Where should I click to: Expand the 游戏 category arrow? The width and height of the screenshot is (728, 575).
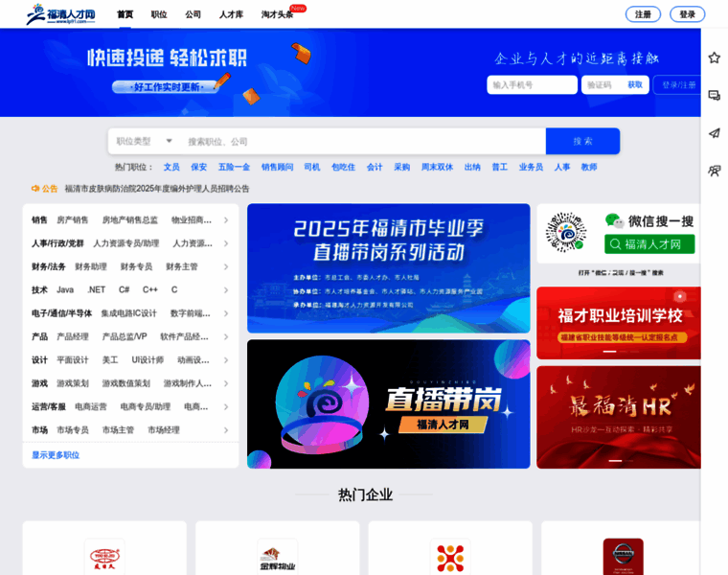[x=226, y=383]
